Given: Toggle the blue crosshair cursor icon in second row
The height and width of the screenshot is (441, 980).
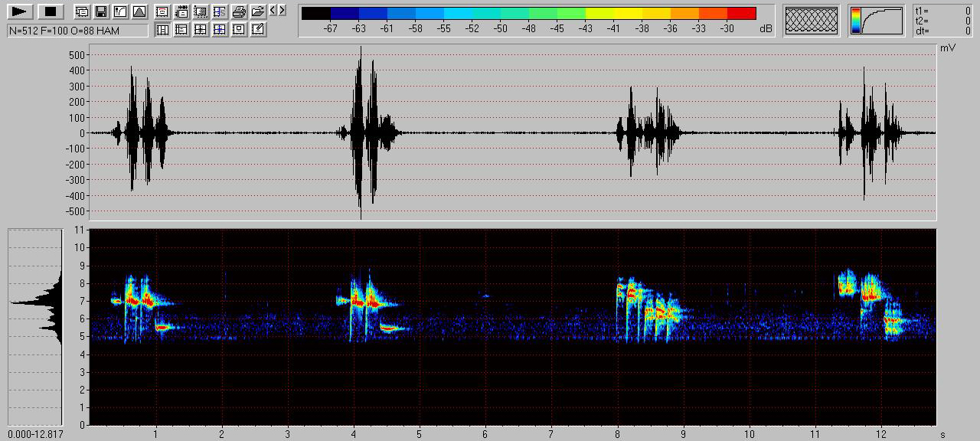Looking at the screenshot, I should 220,30.
